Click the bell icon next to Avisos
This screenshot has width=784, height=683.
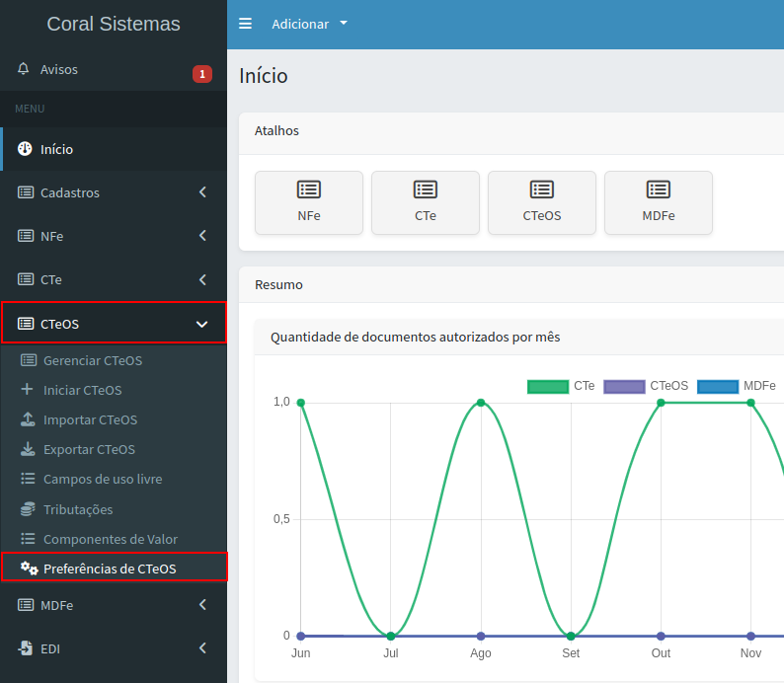pos(24,70)
